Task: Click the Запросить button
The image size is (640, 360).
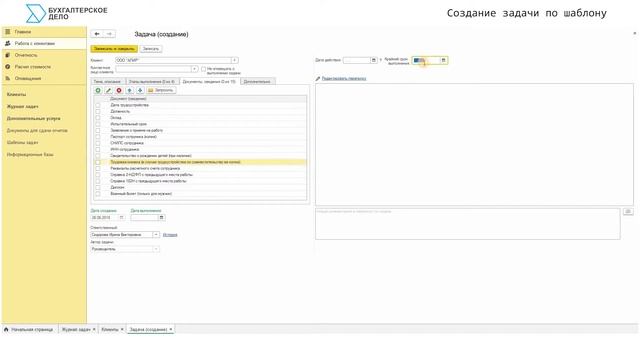Action: coord(161,90)
